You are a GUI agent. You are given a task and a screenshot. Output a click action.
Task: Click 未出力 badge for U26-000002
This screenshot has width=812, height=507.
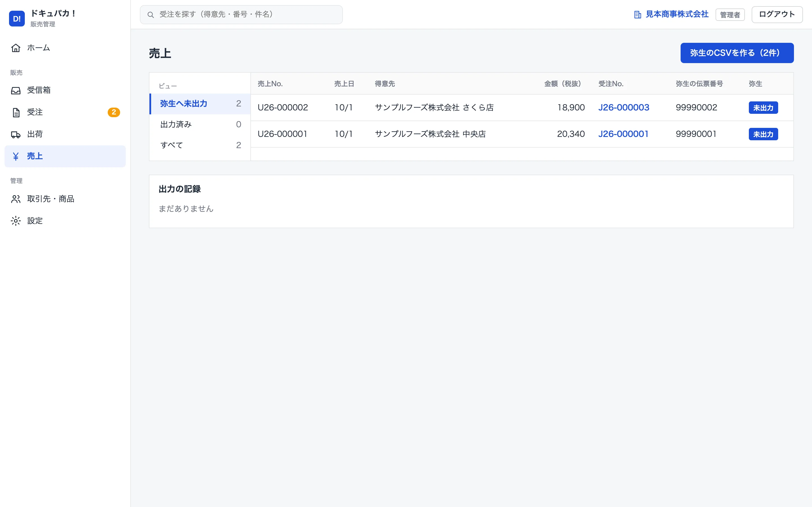[763, 108]
